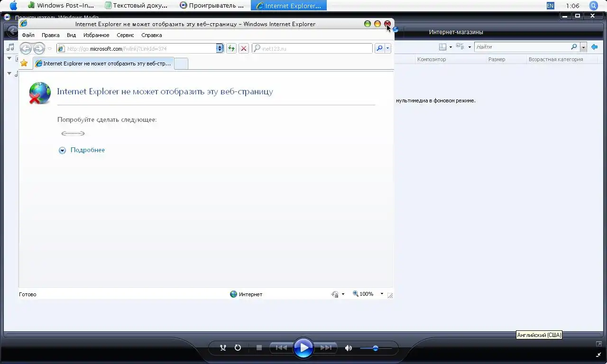Mute the Media Player volume

349,348
